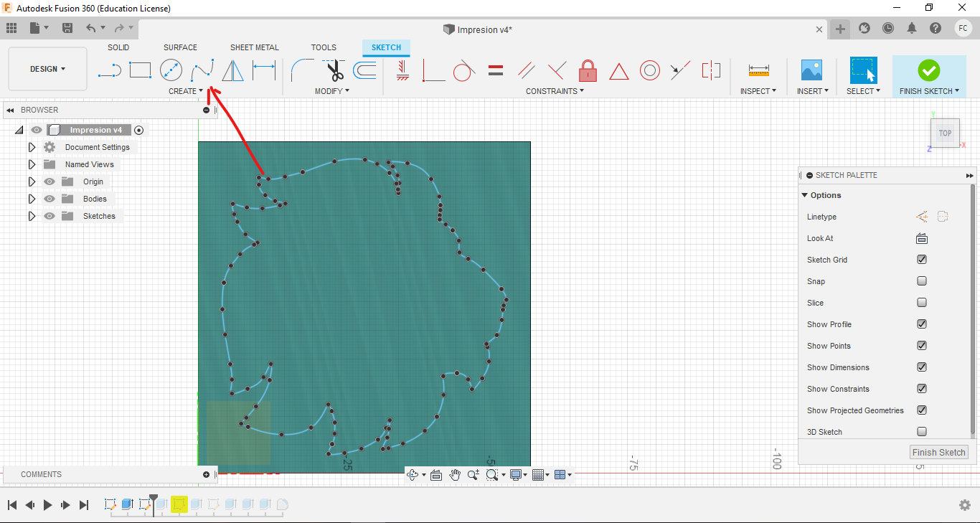Screen dimensions: 980x523
Task: Select the Fit Point Spline tool
Action: [202, 70]
